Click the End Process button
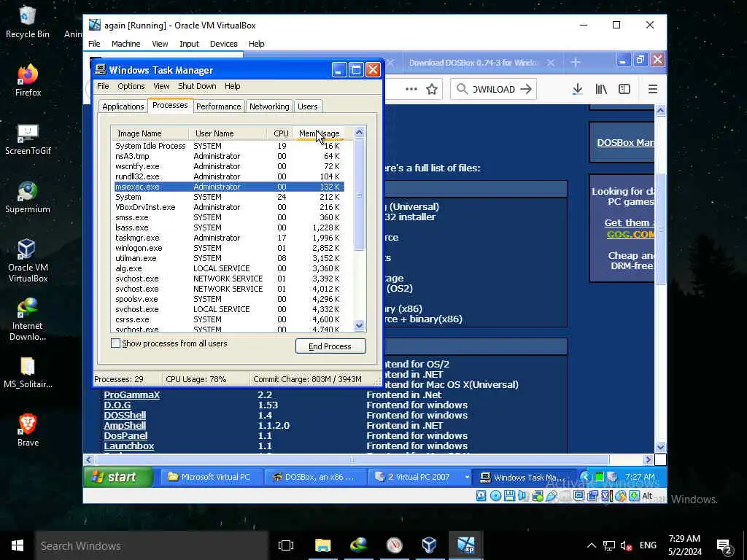The image size is (747, 560). pos(330,346)
